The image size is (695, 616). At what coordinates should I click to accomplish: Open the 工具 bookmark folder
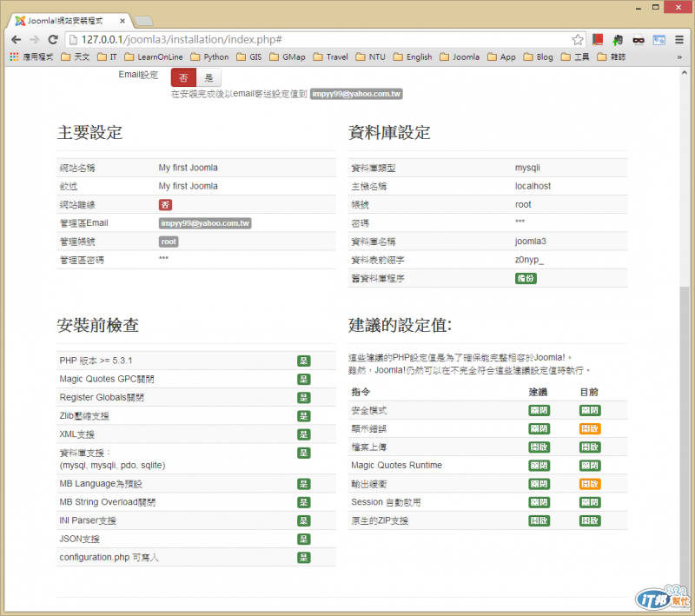pyautogui.click(x=575, y=56)
